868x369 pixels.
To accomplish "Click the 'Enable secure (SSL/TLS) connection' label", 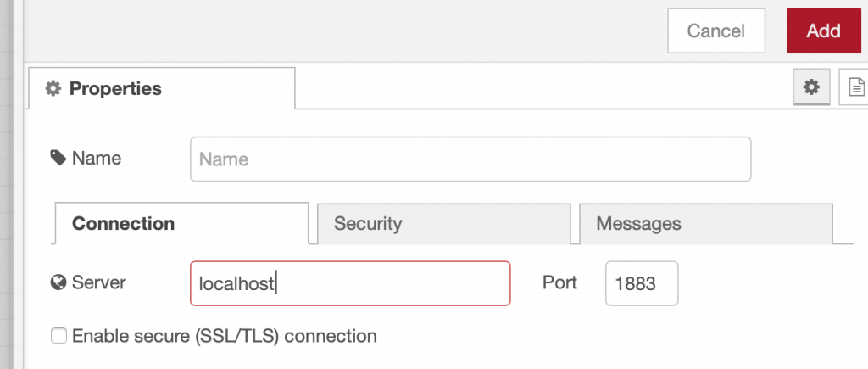I will click(224, 336).
